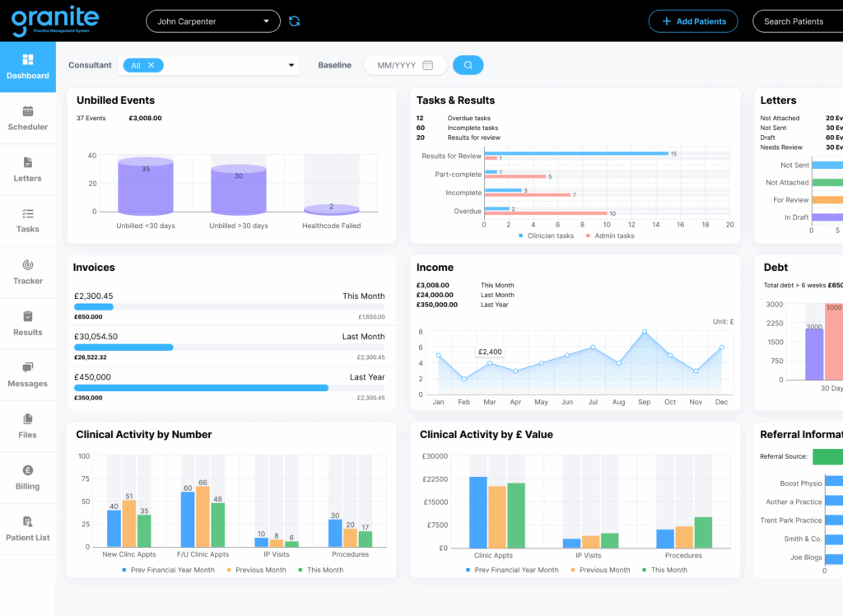
Task: Click the Add Patients button
Action: pyautogui.click(x=692, y=21)
